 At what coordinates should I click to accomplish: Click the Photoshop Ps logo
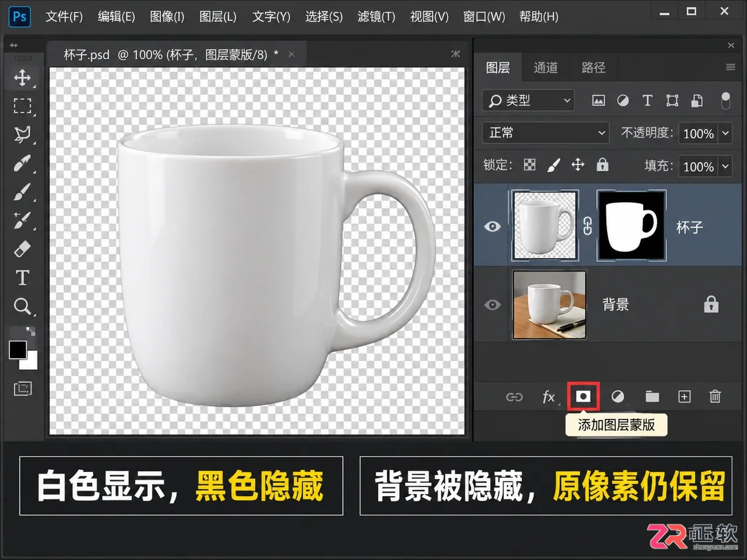[20, 16]
